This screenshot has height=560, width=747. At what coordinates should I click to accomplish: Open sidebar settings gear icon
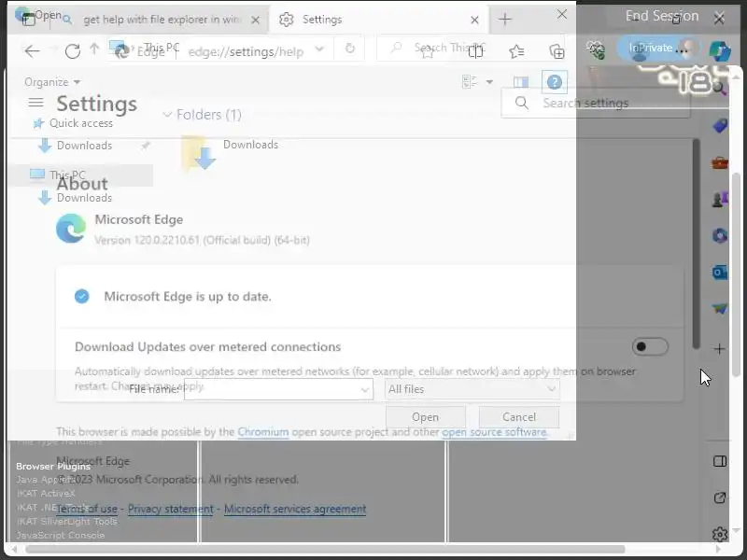coord(720,534)
